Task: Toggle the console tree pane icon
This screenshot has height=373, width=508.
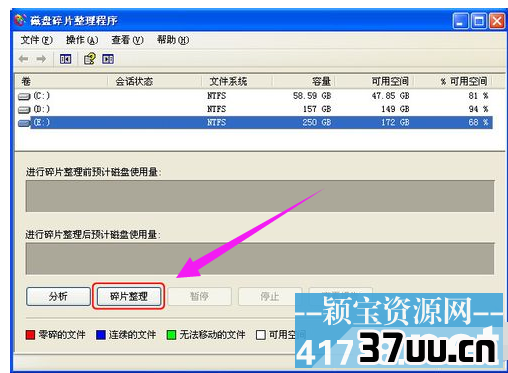Action: [65, 59]
